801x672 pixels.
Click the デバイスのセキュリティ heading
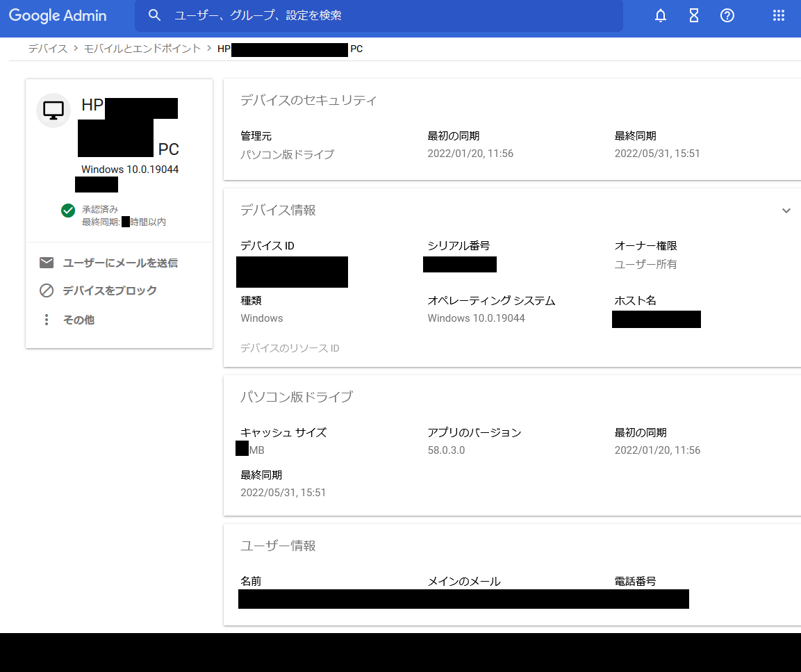coord(308,100)
